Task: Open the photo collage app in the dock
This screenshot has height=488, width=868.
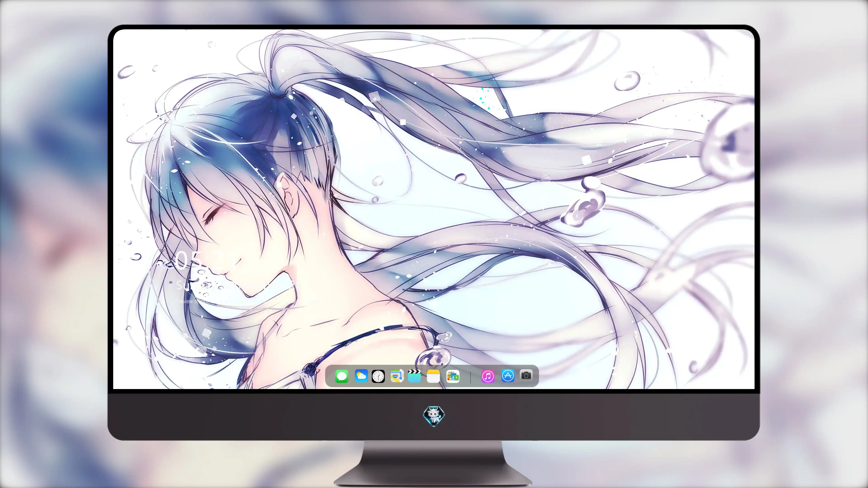Action: [453, 376]
